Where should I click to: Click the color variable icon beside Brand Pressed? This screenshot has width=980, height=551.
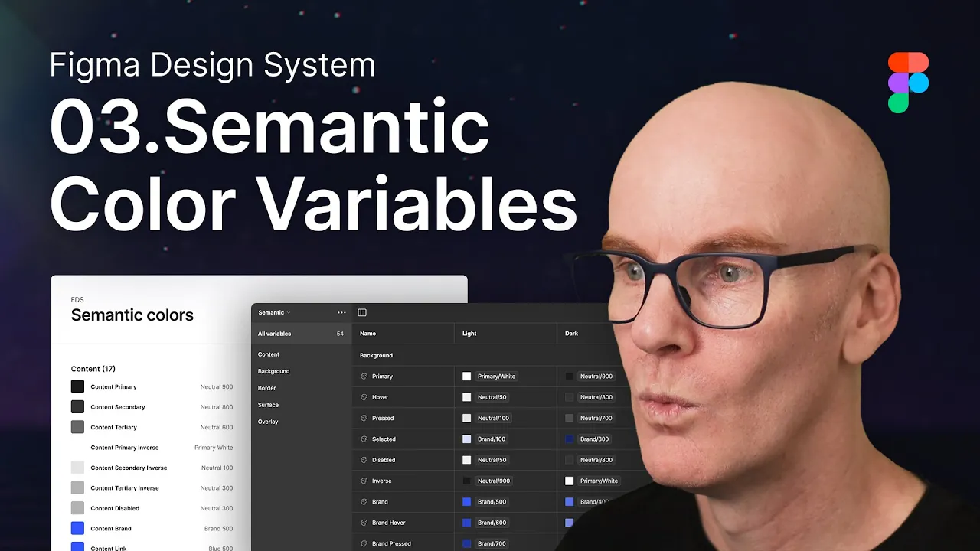coord(364,543)
